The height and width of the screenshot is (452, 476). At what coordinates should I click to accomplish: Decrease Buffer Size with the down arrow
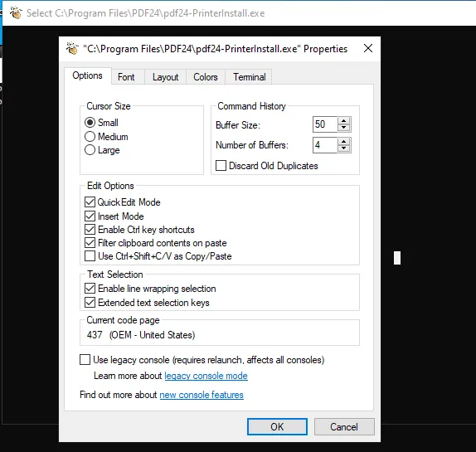(x=343, y=128)
